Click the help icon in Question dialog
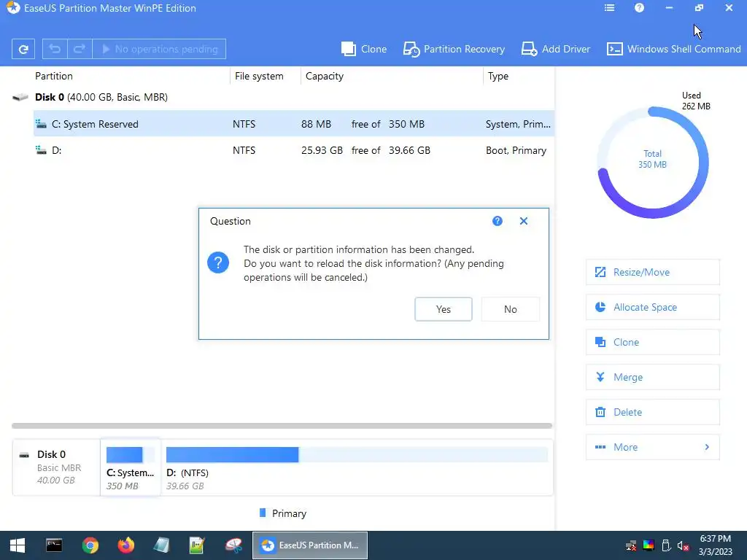Viewport: 747px width, 560px height. tap(498, 221)
